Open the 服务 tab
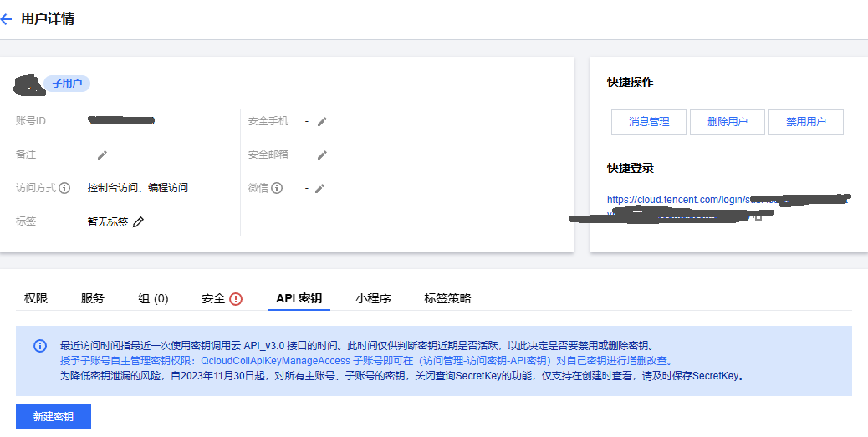Screen dimensions: 868x437 coord(93,298)
